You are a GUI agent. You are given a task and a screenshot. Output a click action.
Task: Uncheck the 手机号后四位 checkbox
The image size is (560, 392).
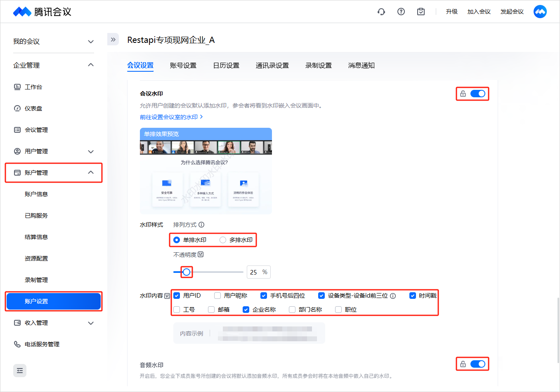pos(264,296)
